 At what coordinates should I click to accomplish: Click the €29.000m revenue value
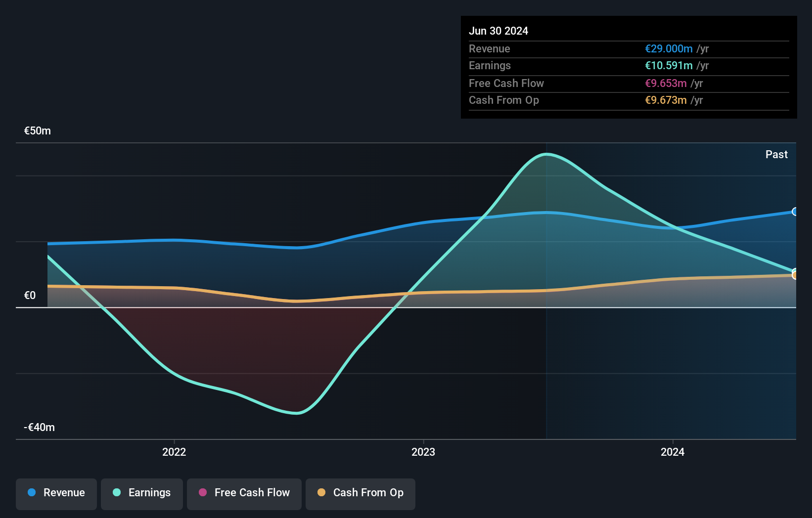669,49
